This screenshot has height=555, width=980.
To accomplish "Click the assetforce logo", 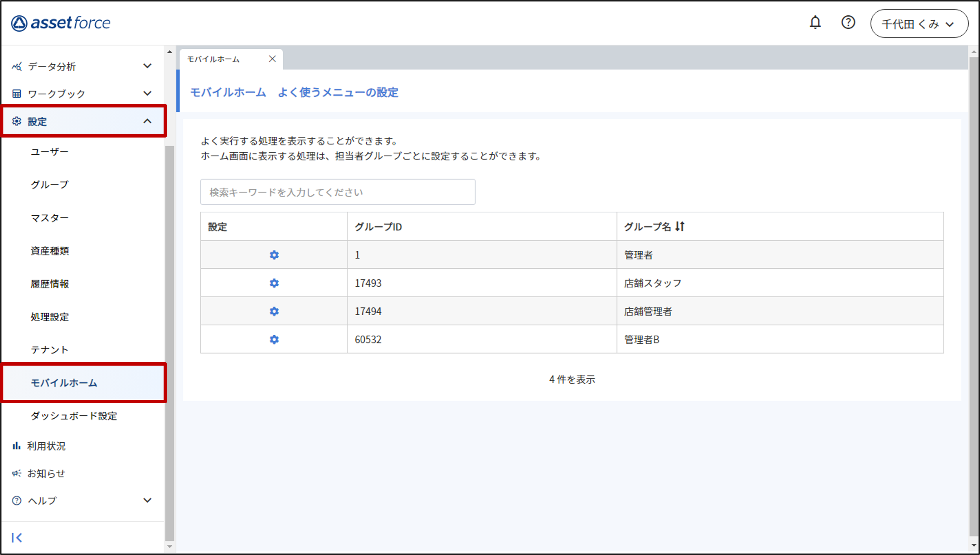I will point(61,23).
